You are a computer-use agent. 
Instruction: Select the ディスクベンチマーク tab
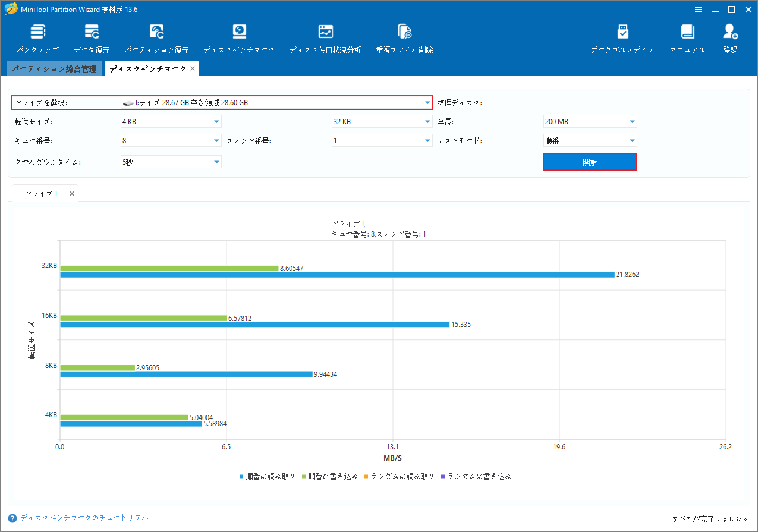point(148,69)
